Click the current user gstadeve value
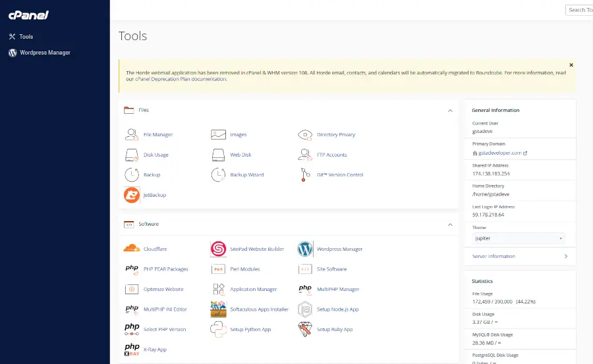The image size is (593, 364). [x=482, y=132]
